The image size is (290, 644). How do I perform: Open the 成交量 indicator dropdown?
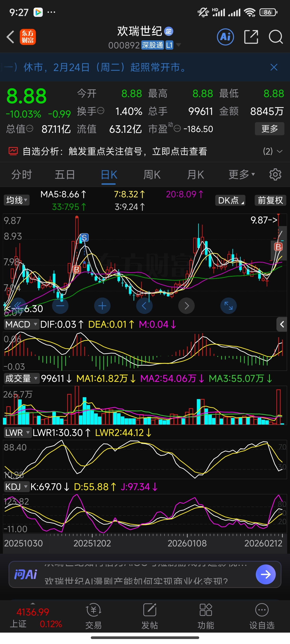click(x=22, y=378)
